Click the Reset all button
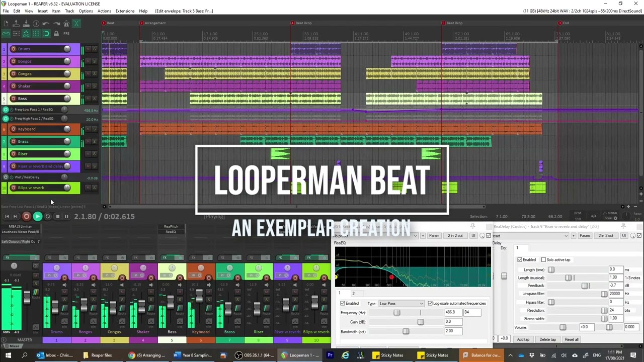644x362 pixels. (x=572, y=339)
